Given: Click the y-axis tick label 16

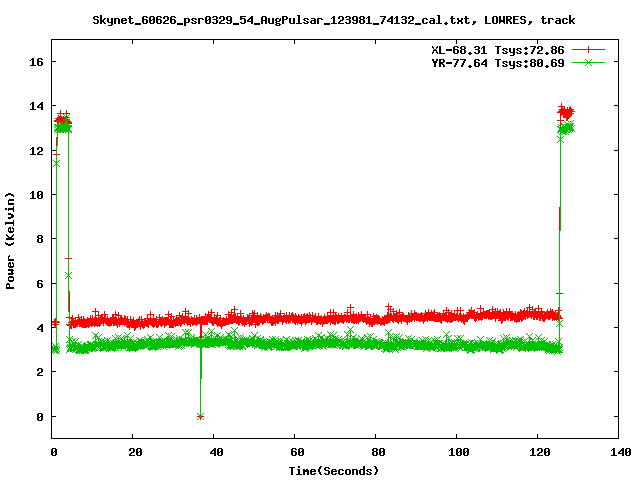Looking at the screenshot, I should pyautogui.click(x=36, y=62).
